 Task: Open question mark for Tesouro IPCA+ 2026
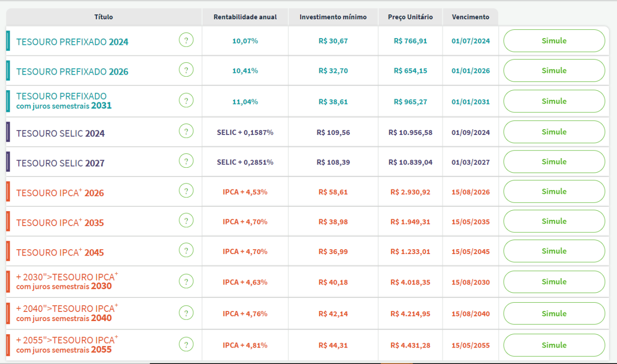click(x=186, y=191)
